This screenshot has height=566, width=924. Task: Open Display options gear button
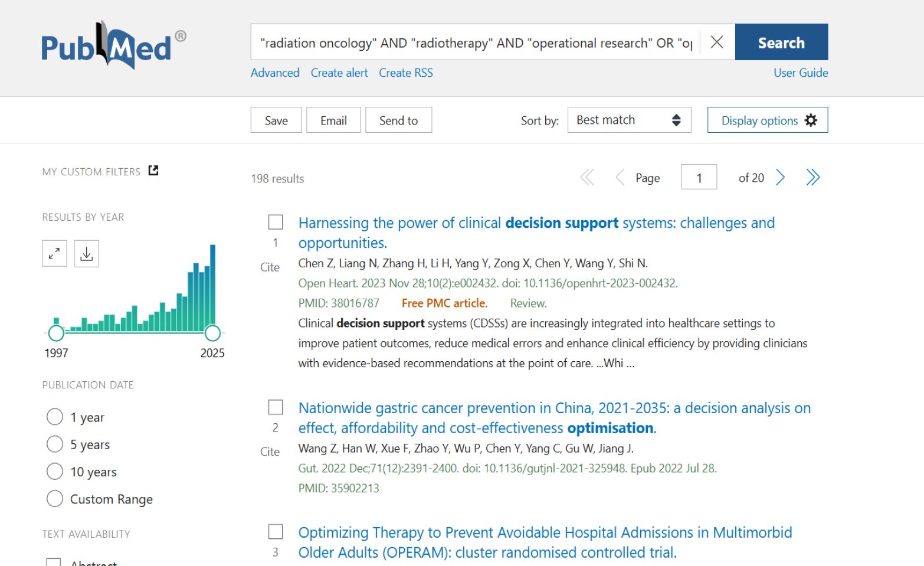tap(768, 120)
